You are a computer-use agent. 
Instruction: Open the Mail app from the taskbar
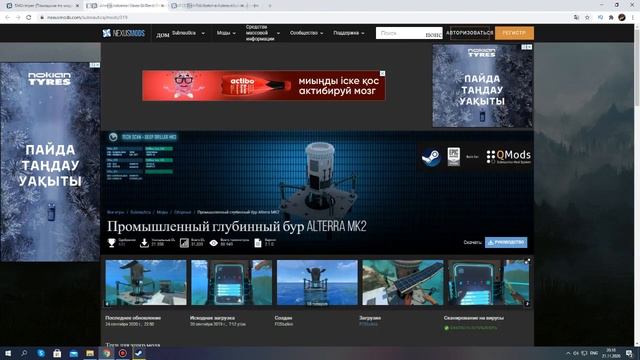(73, 353)
